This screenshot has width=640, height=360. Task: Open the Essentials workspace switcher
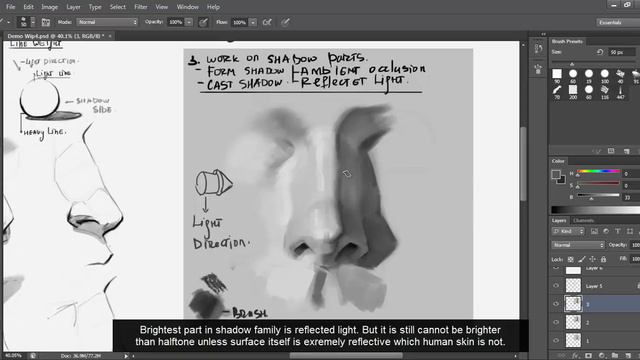(x=618, y=22)
